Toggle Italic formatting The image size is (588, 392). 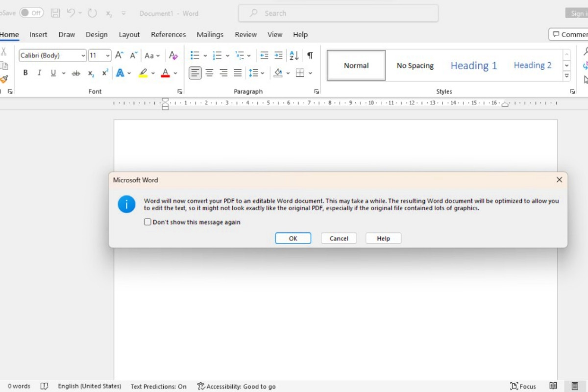(39, 73)
